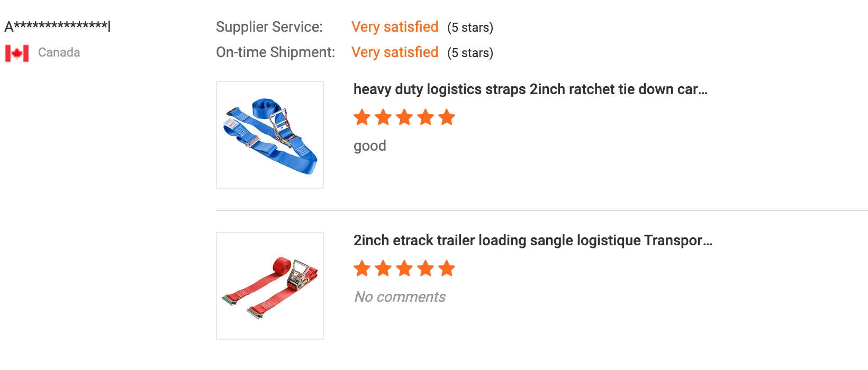Viewport: 868px width, 370px height.
Task: Click On-time Shipment's Very satisfied rating
Action: [395, 52]
